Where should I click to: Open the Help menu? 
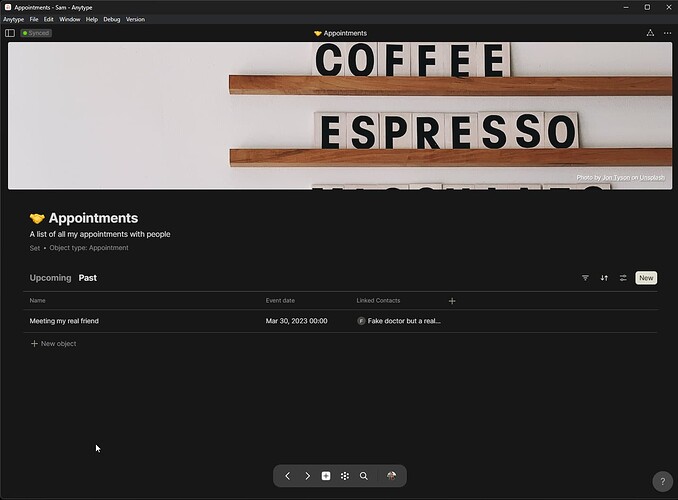click(x=92, y=19)
